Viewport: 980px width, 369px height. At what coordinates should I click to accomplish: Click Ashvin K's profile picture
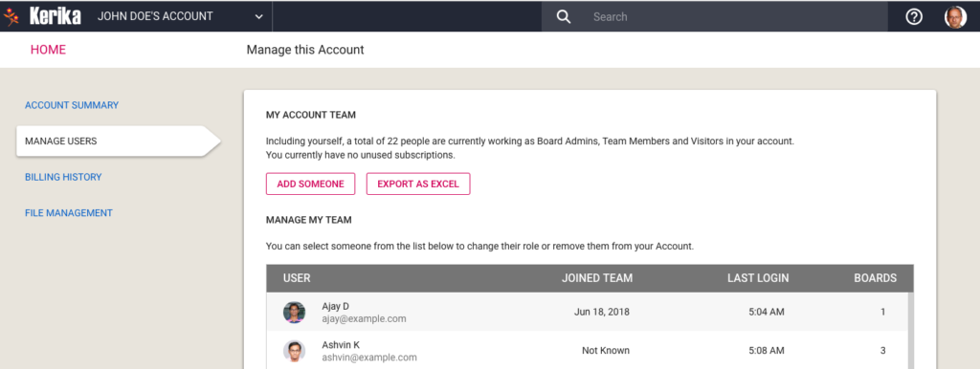pyautogui.click(x=295, y=351)
